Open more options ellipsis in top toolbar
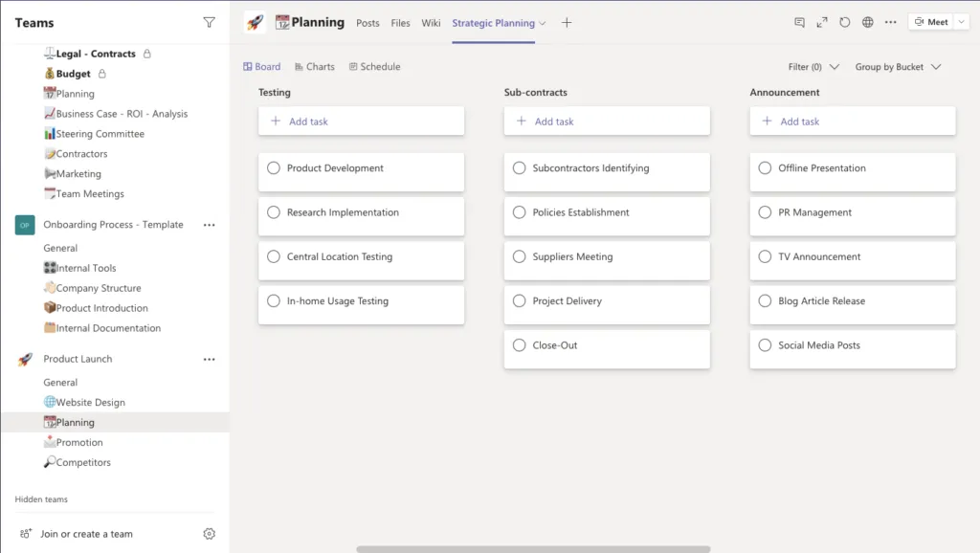 pyautogui.click(x=891, y=23)
